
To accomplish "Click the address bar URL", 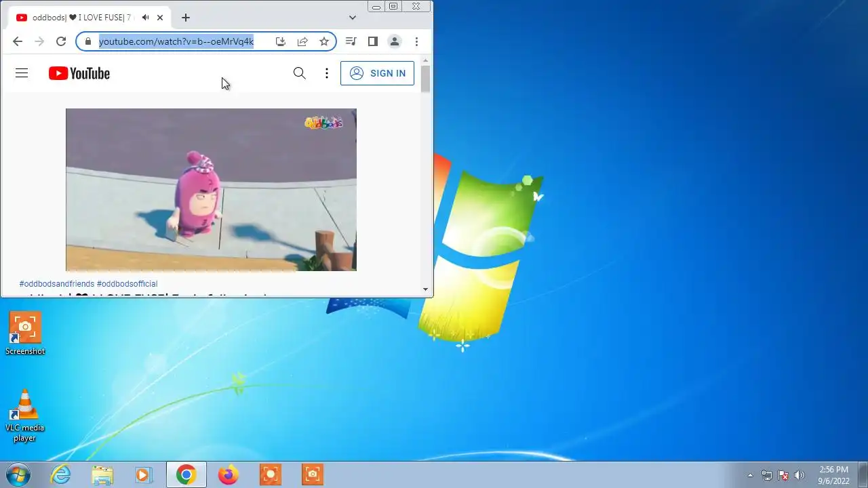I will point(176,41).
